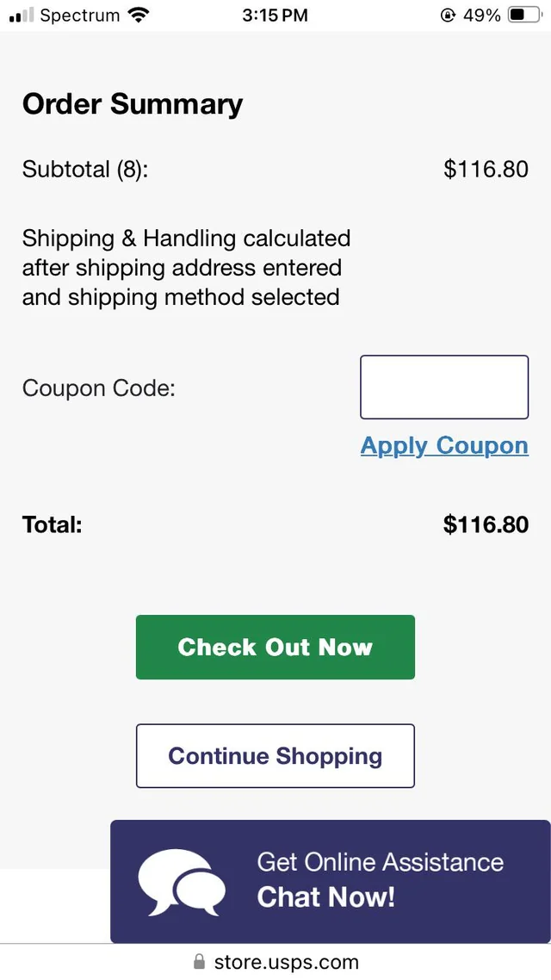Tap the Wi-Fi icon in status bar
551x980 pixels.
138,14
